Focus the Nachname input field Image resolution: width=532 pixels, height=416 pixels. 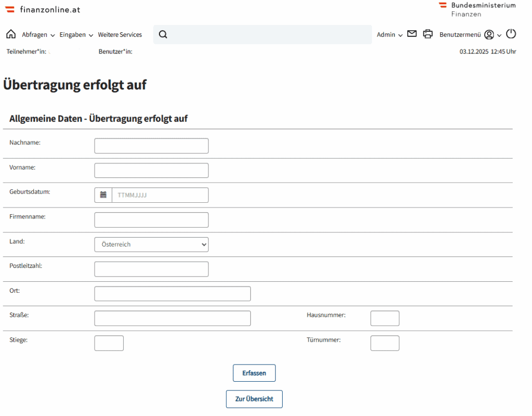(x=151, y=146)
